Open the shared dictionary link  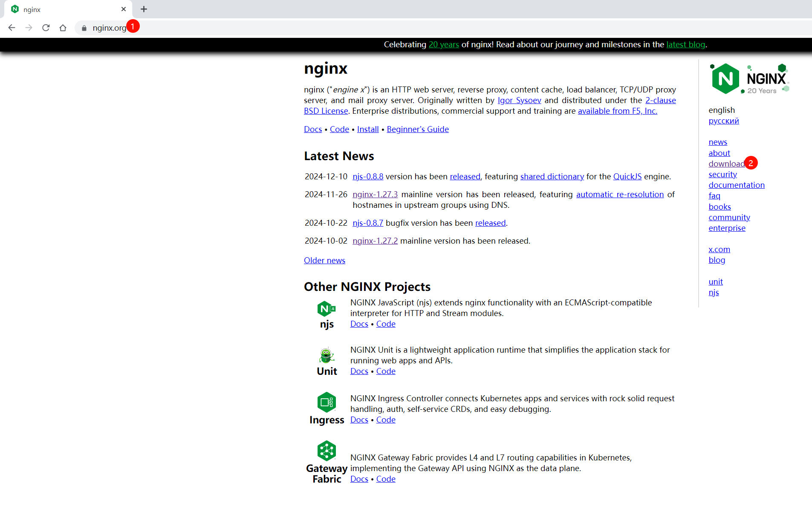pyautogui.click(x=552, y=176)
